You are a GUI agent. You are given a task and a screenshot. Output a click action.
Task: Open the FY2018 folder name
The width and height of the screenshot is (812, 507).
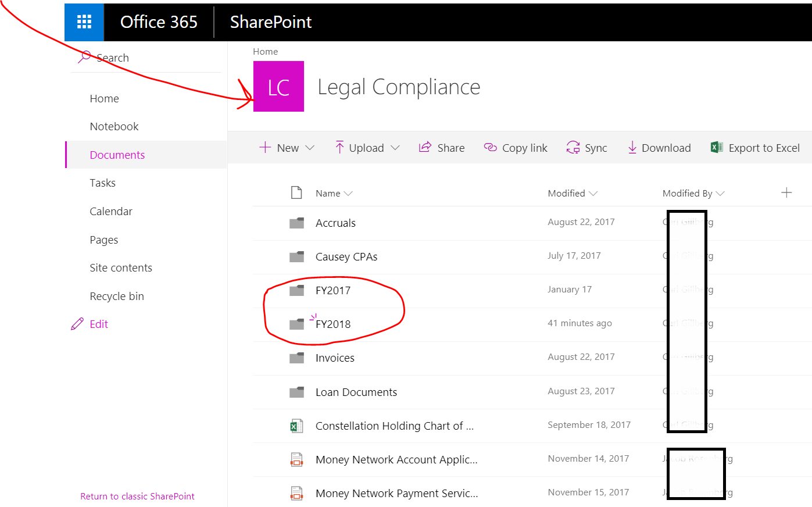click(333, 324)
